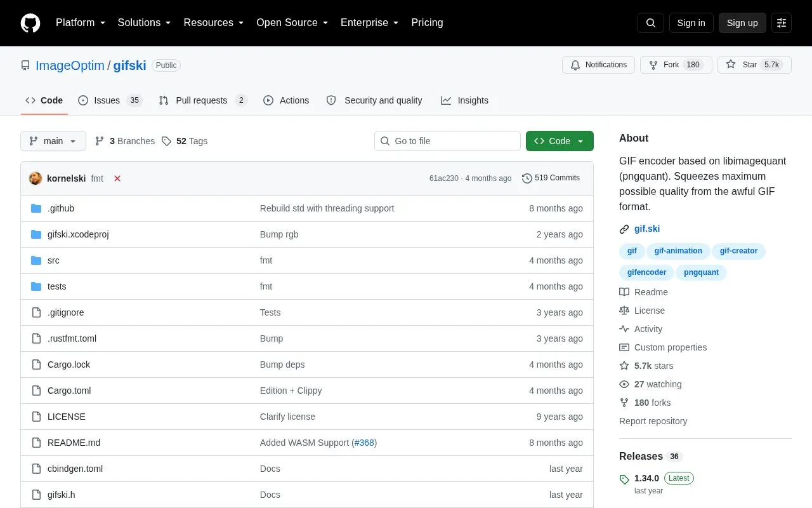Click the README.md file icon

(x=36, y=443)
